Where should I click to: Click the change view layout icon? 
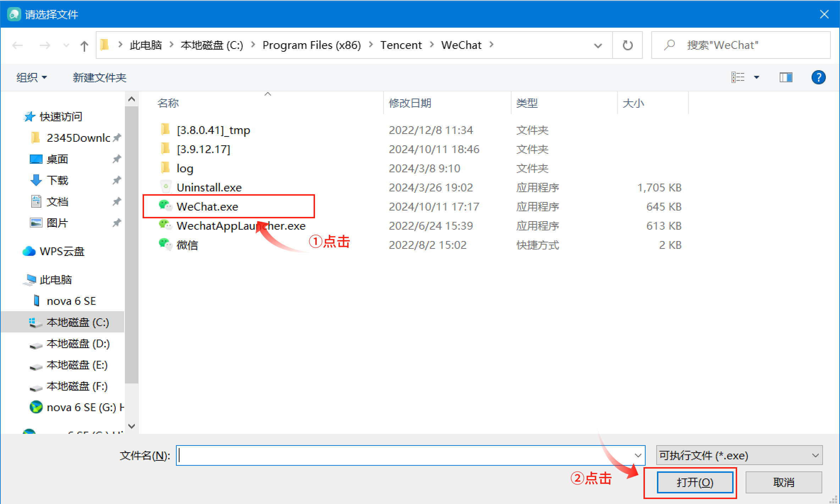pyautogui.click(x=738, y=77)
